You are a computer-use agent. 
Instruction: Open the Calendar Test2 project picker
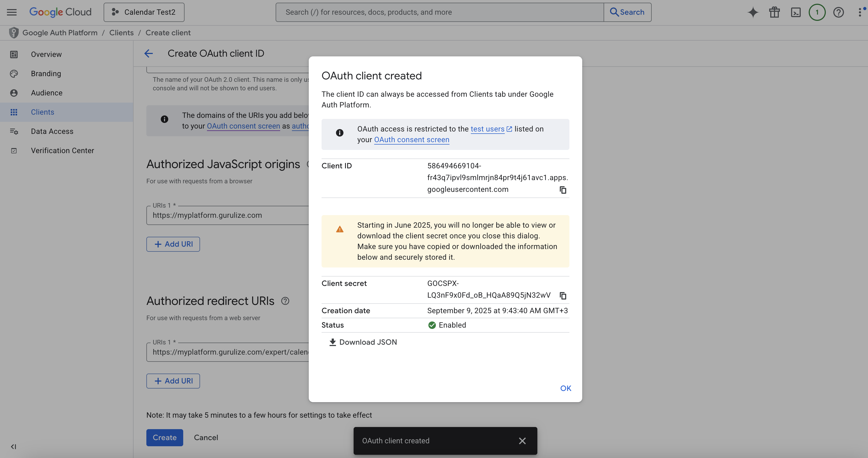coord(144,12)
